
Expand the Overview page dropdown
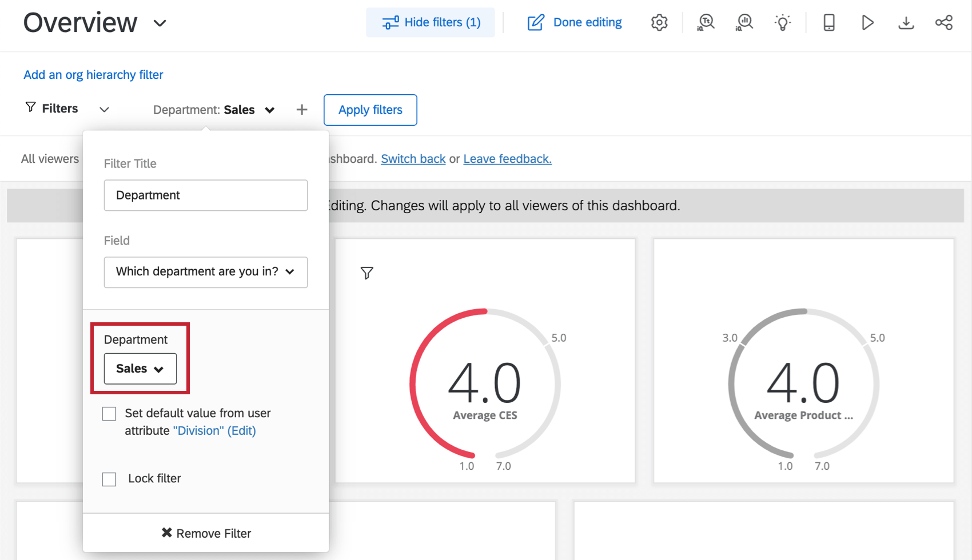point(160,23)
